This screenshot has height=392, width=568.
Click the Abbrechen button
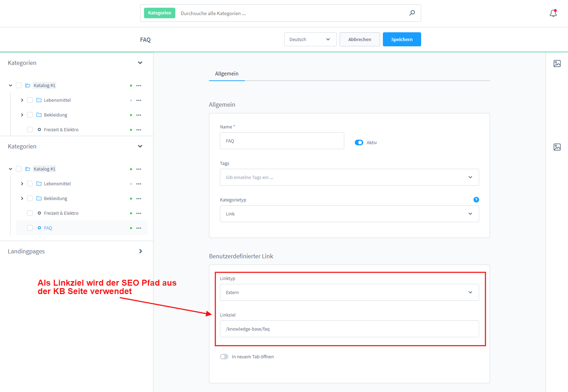point(360,39)
